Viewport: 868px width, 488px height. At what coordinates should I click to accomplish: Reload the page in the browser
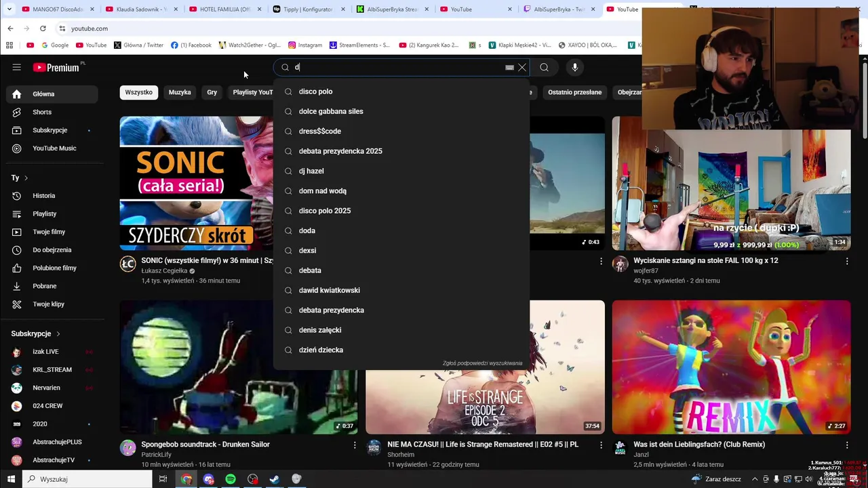click(43, 28)
